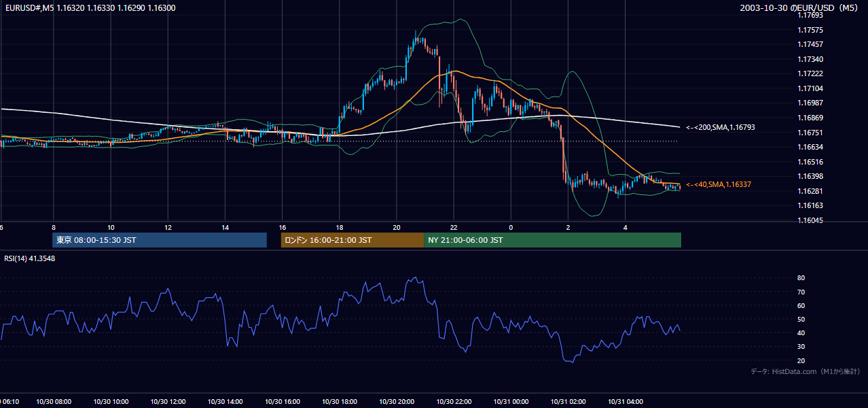Click the 10/30 18:00 time label

point(339,402)
